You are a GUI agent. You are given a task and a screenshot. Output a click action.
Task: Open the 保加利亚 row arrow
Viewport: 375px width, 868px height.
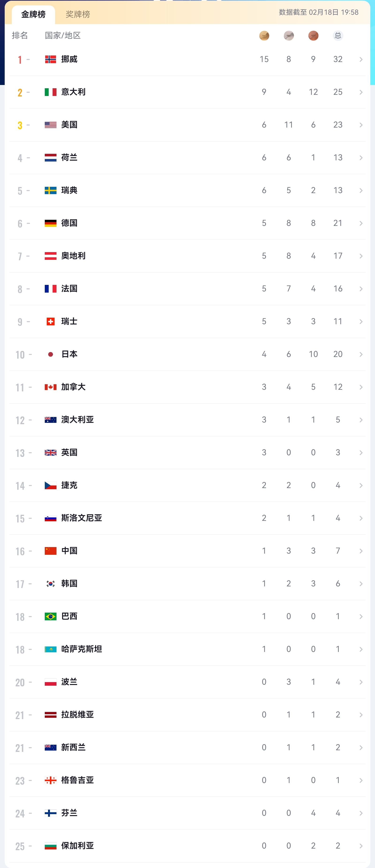pyautogui.click(x=361, y=846)
